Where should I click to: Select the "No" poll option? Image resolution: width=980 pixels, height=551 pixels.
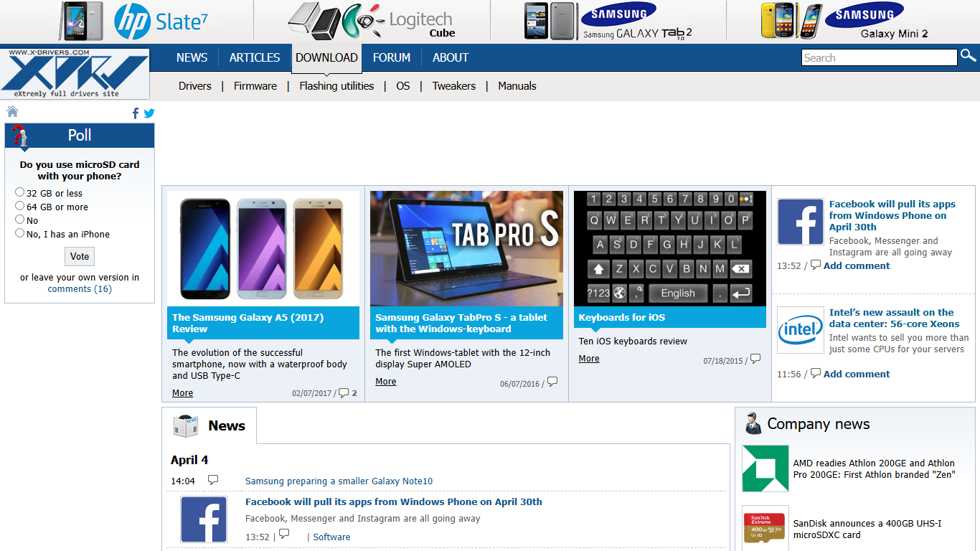click(x=20, y=220)
